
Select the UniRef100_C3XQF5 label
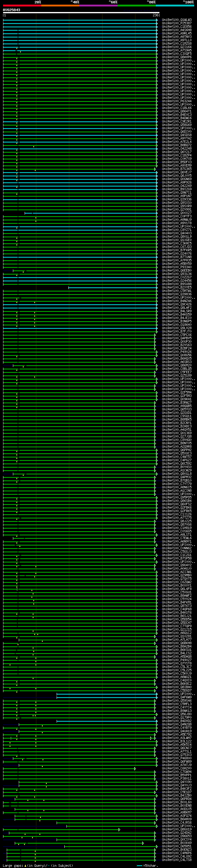176,54
